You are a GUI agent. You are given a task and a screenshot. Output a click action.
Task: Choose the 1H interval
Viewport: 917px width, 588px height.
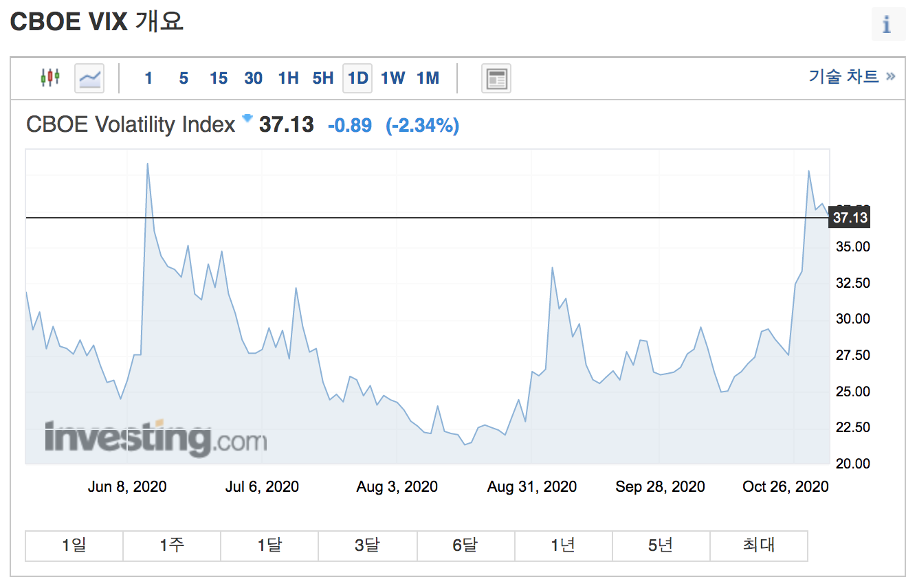point(289,78)
